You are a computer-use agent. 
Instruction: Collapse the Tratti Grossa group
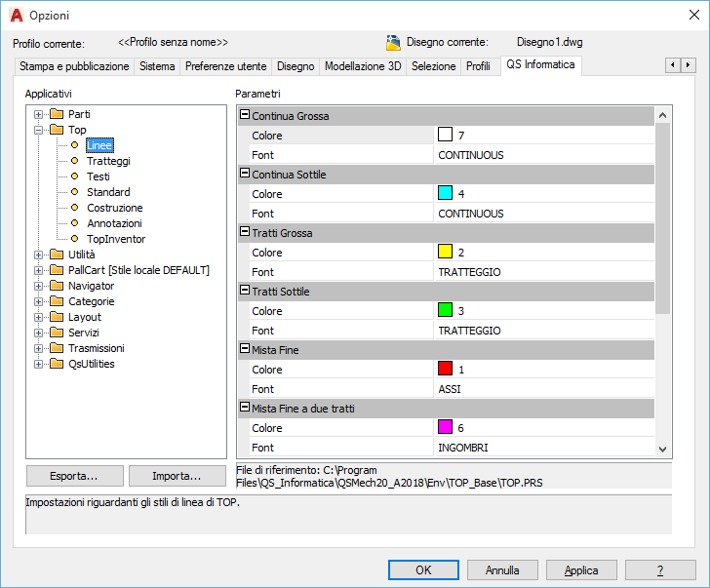245,231
